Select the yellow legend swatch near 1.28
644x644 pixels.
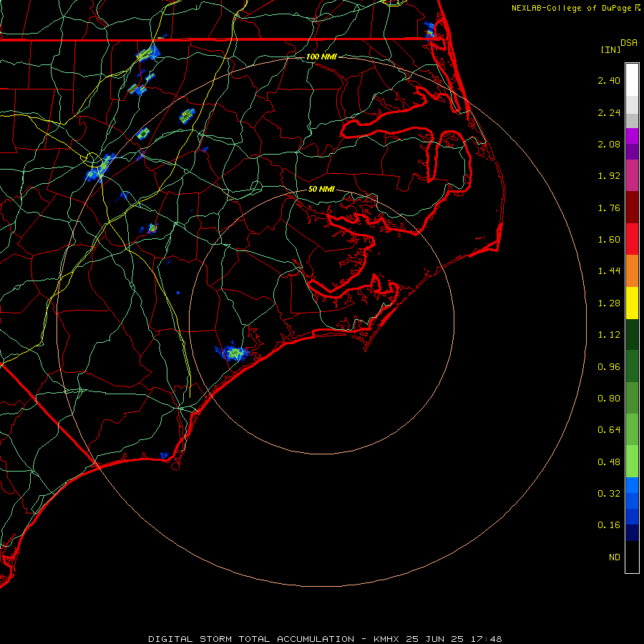click(632, 303)
